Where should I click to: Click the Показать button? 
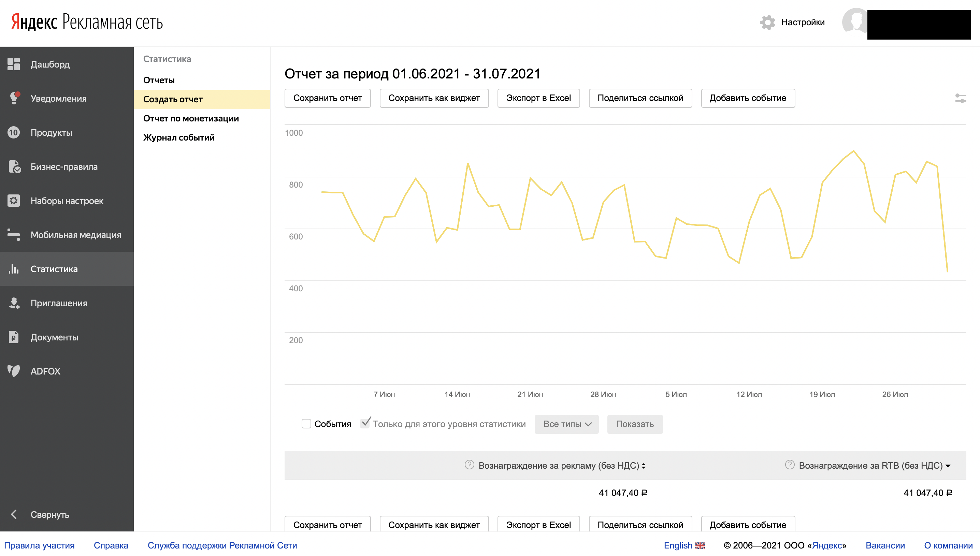point(635,424)
